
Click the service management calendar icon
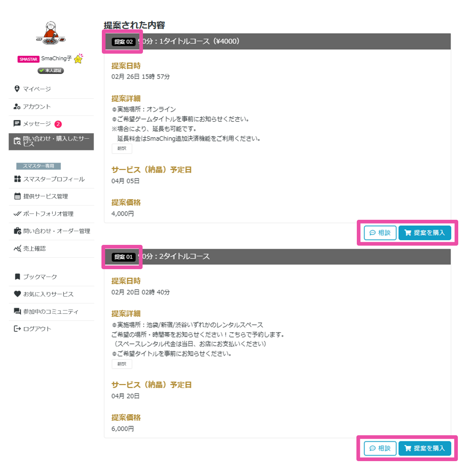[x=17, y=196]
